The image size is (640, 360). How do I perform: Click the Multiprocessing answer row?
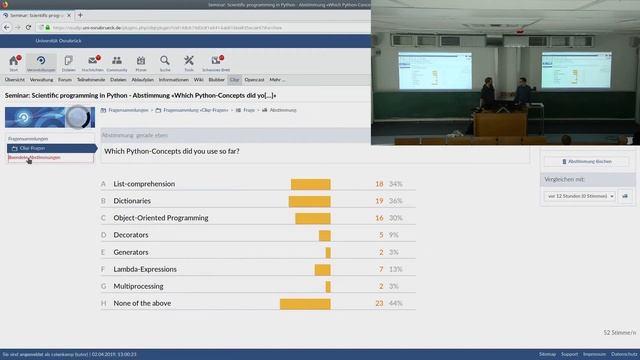(258, 287)
